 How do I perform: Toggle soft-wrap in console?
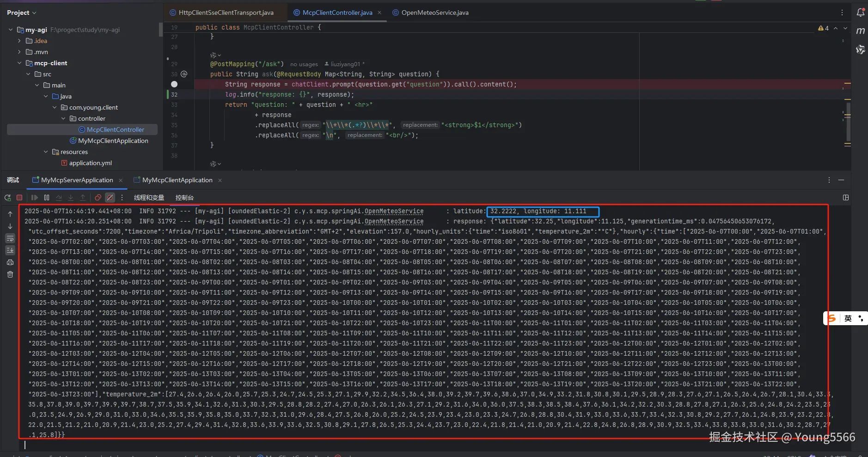[x=10, y=238]
